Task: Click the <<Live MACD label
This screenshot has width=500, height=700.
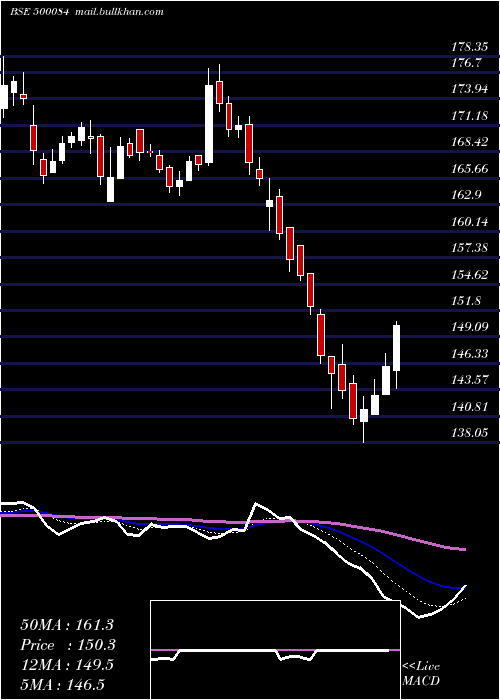Action: (x=421, y=674)
